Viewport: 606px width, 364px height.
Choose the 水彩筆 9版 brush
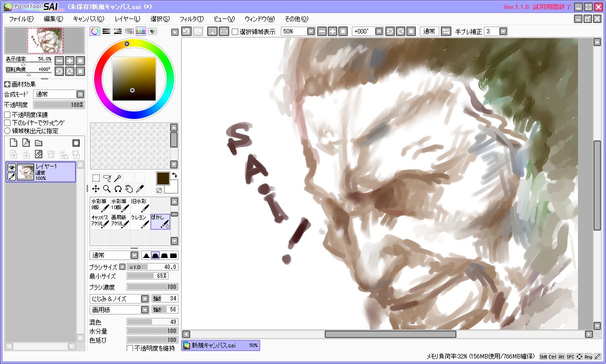coord(100,205)
